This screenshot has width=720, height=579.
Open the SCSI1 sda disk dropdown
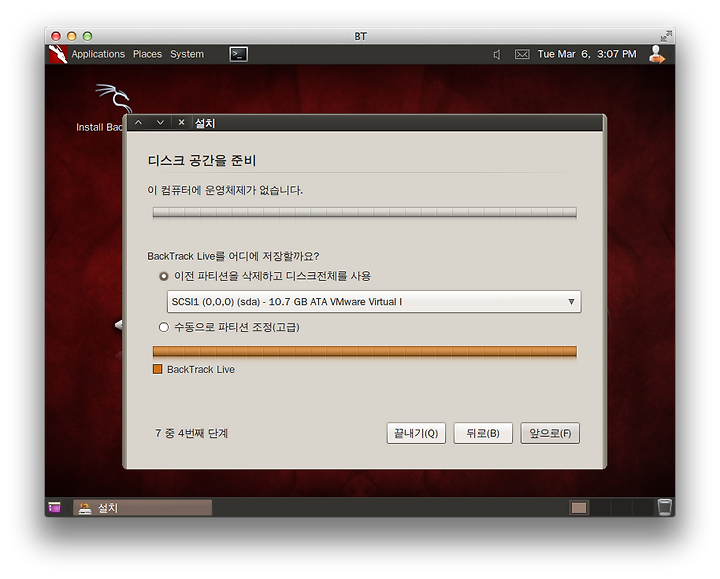374,302
